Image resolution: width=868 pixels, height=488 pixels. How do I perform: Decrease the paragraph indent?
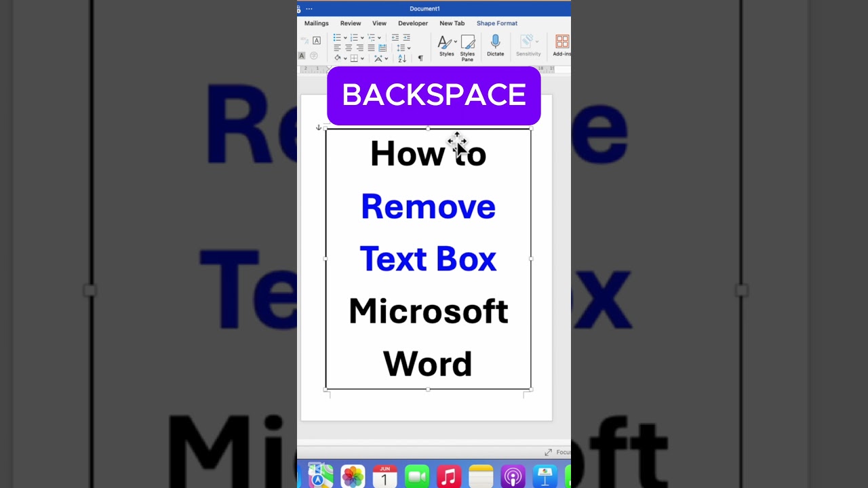pos(395,37)
